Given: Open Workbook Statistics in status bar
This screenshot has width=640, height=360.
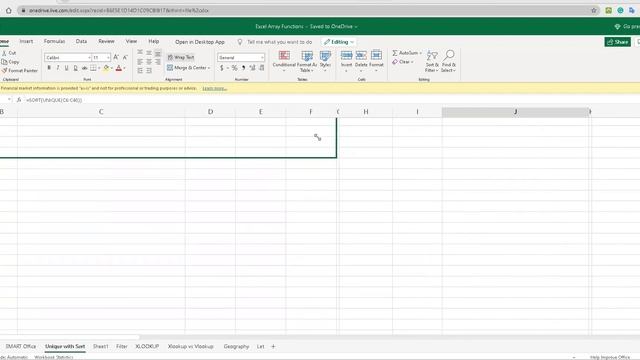Looking at the screenshot, I should click(x=53, y=357).
